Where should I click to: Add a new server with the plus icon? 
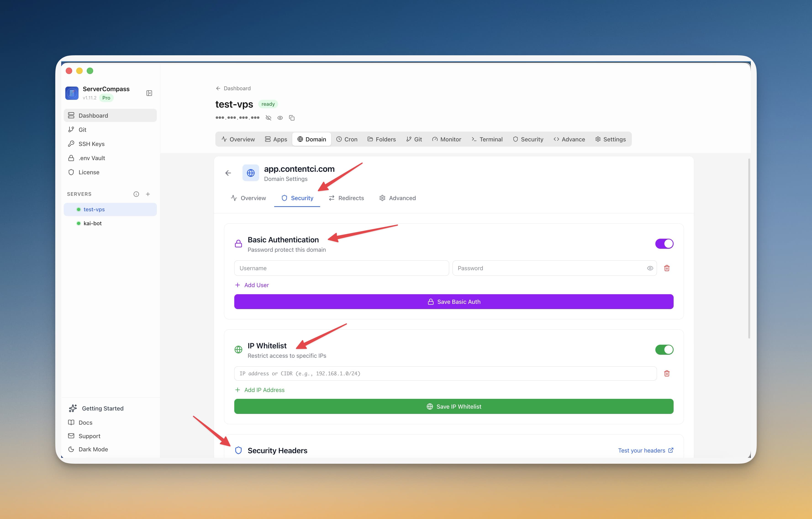[148, 194]
